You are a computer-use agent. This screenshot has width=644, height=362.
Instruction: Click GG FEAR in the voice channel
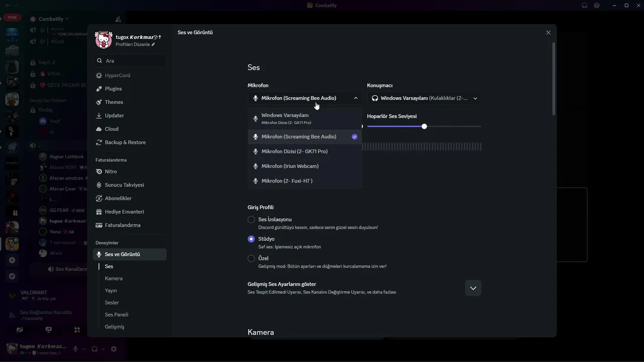[x=59, y=211]
